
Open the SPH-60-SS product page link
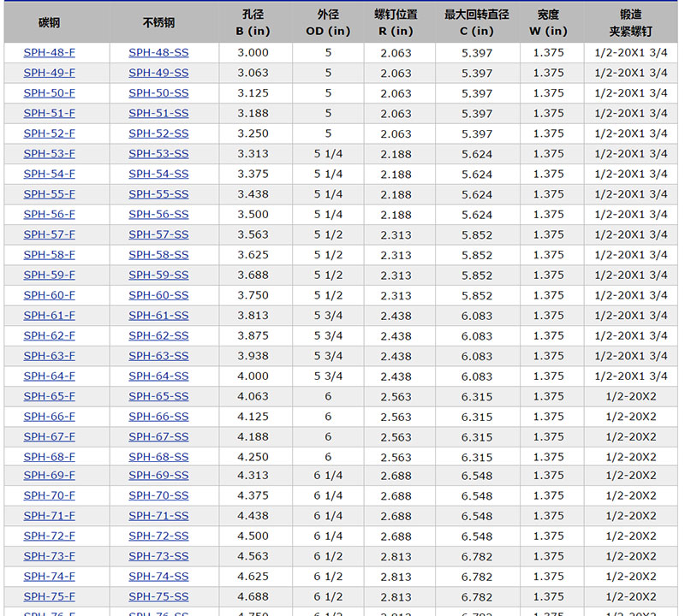click(x=158, y=295)
